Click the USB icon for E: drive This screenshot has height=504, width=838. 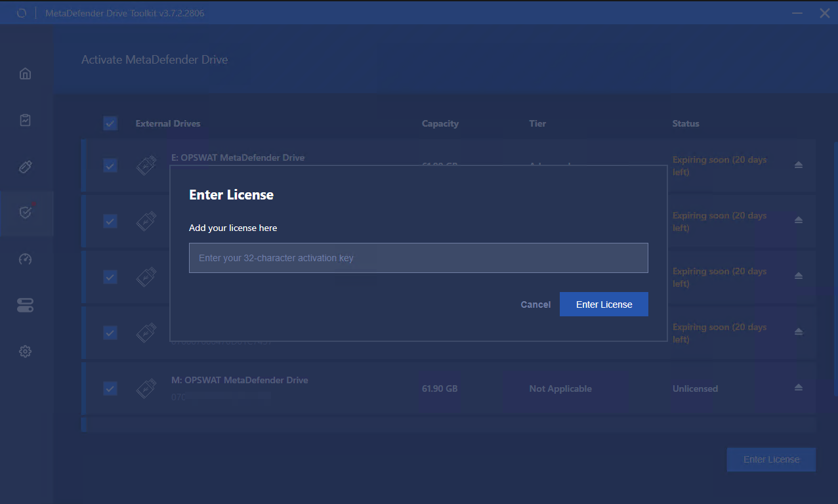click(146, 165)
